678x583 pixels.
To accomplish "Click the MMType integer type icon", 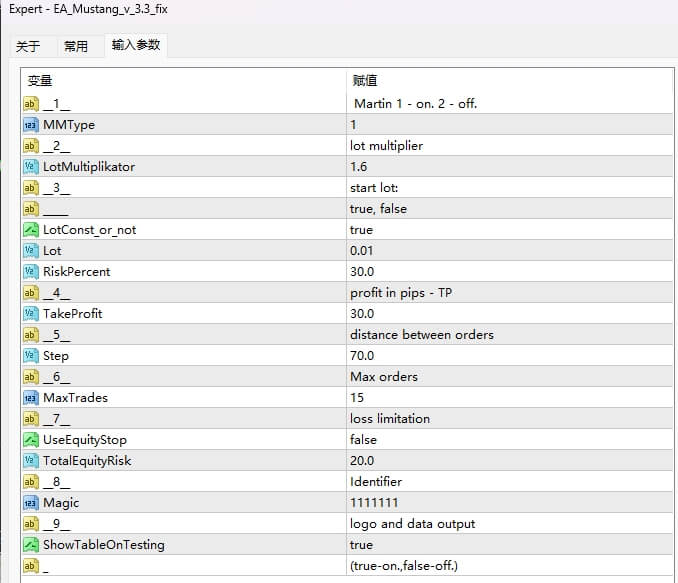I will pos(30,125).
